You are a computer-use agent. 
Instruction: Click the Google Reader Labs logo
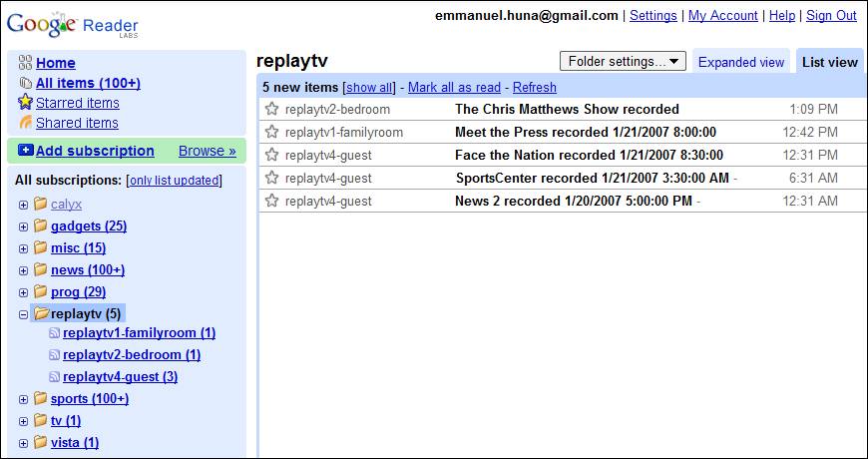point(73,25)
